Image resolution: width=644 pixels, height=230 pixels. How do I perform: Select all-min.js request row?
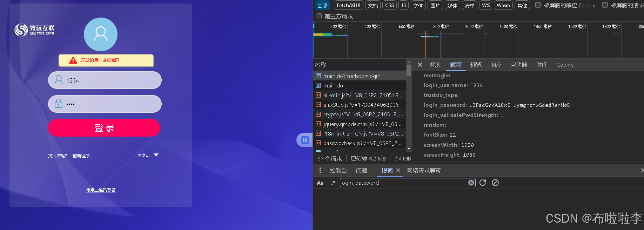click(359, 95)
